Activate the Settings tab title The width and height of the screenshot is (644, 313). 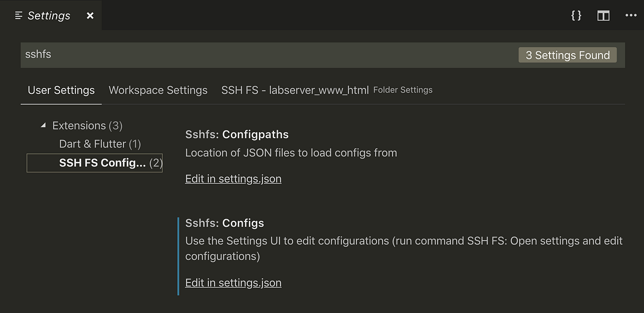coord(49,16)
